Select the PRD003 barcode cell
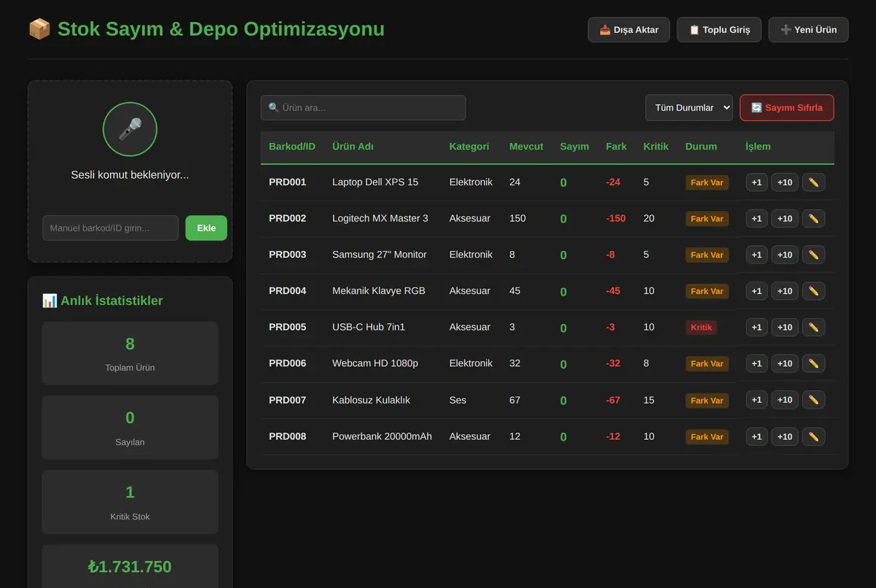 click(288, 255)
